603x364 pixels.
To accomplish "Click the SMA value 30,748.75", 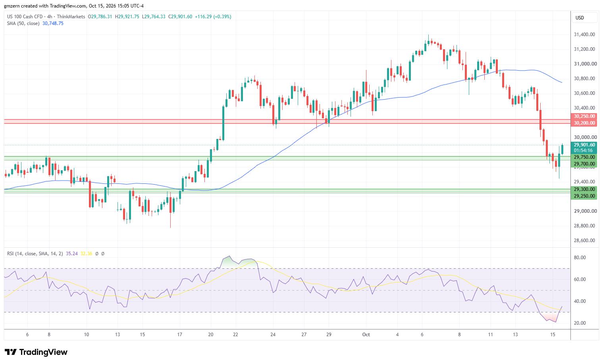I will (53, 23).
